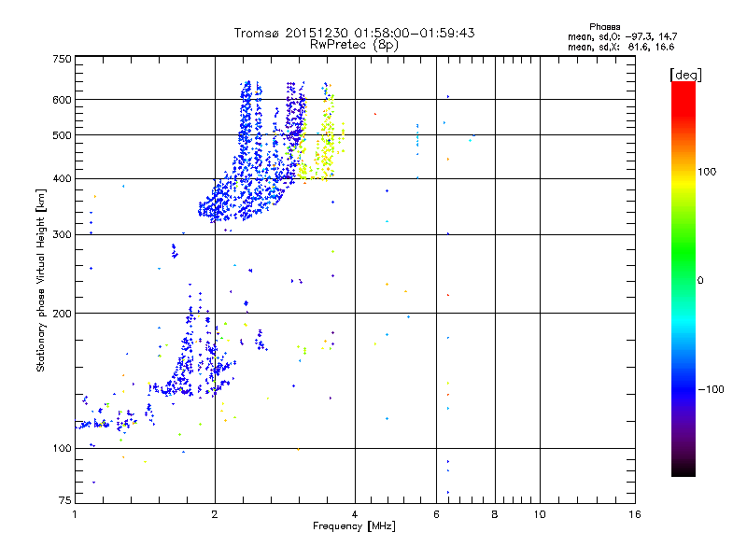Click the colorbar tick label '0'

click(x=699, y=281)
